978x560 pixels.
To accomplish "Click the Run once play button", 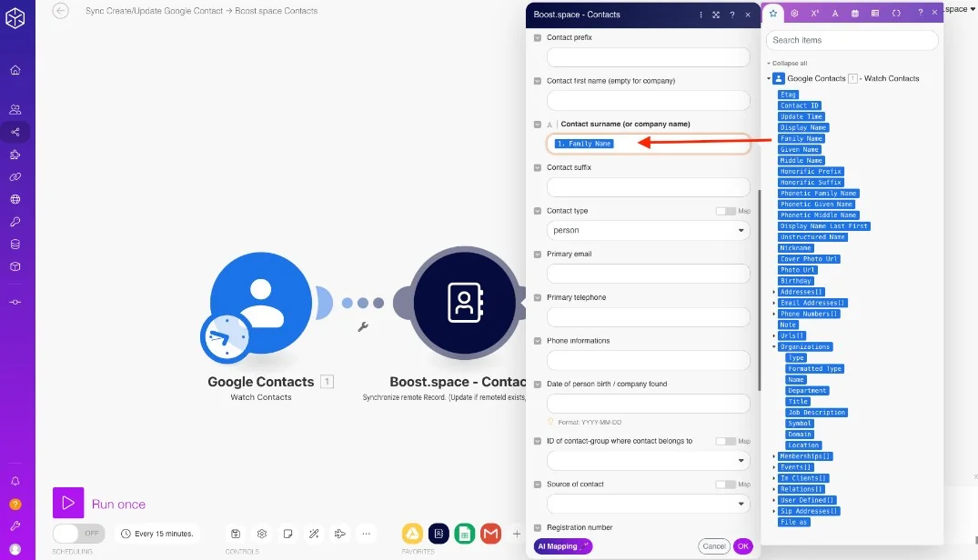I will click(x=68, y=503).
